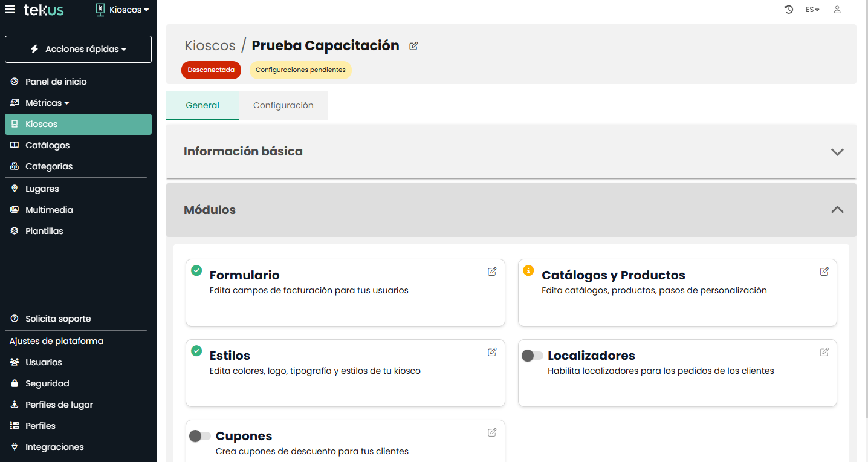
Task: Enable the Cupones toggle switch
Action: [200, 436]
